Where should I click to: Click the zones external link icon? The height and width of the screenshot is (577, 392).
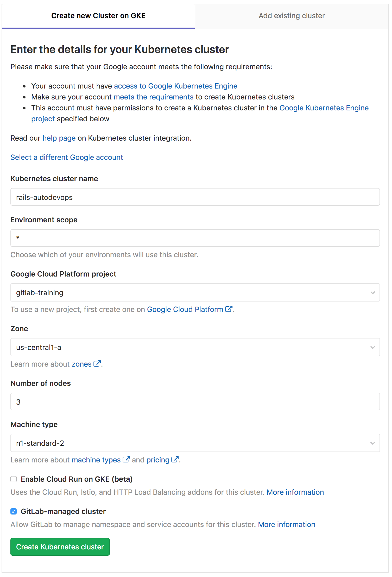(x=97, y=363)
